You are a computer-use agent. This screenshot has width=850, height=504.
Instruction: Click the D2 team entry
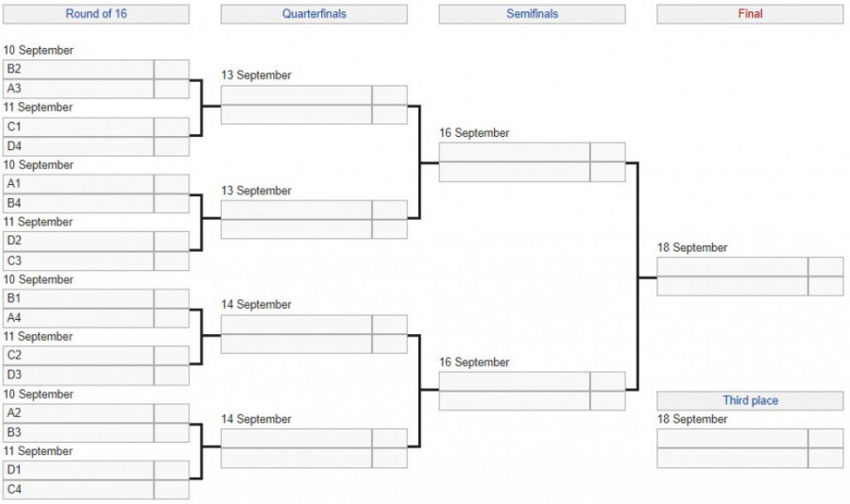pyautogui.click(x=78, y=241)
